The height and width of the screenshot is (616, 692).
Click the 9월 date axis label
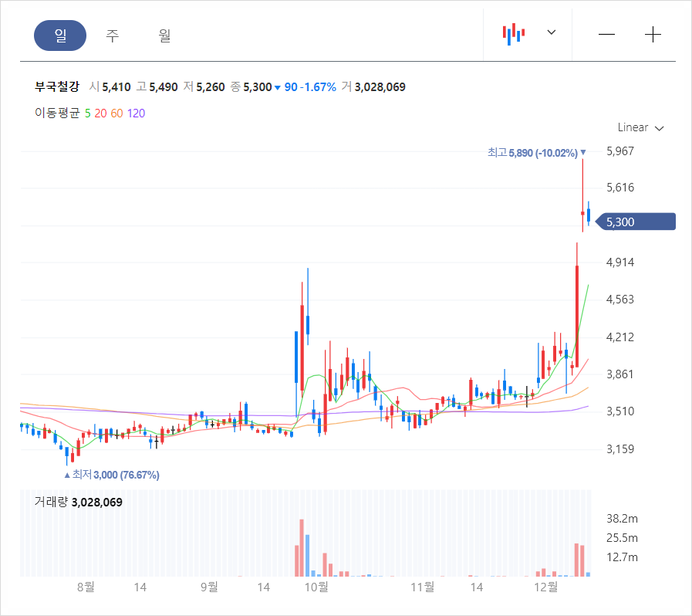pos(209,587)
